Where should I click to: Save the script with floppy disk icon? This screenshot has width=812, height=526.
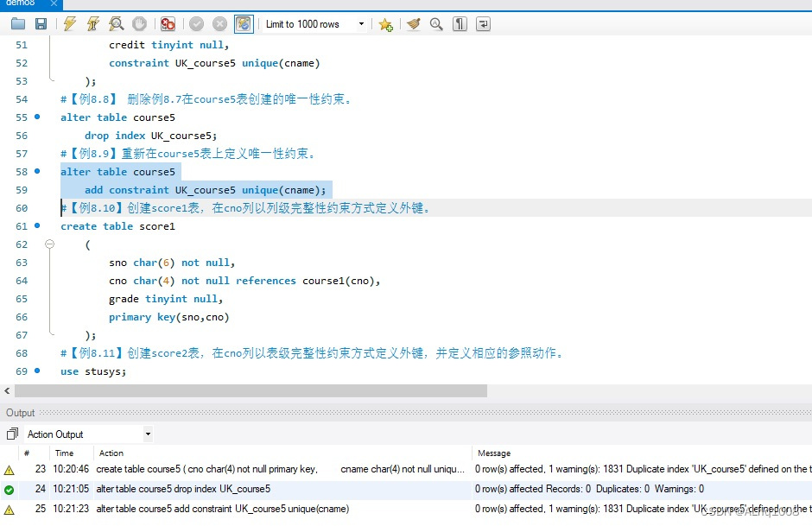(41, 24)
